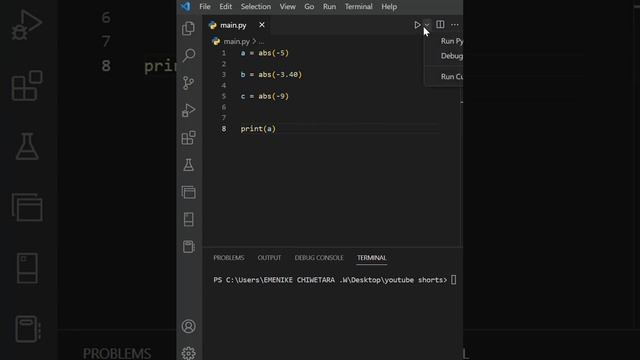Viewport: 640px width, 360px height.
Task: Close the main.py tab
Action: tap(262, 25)
